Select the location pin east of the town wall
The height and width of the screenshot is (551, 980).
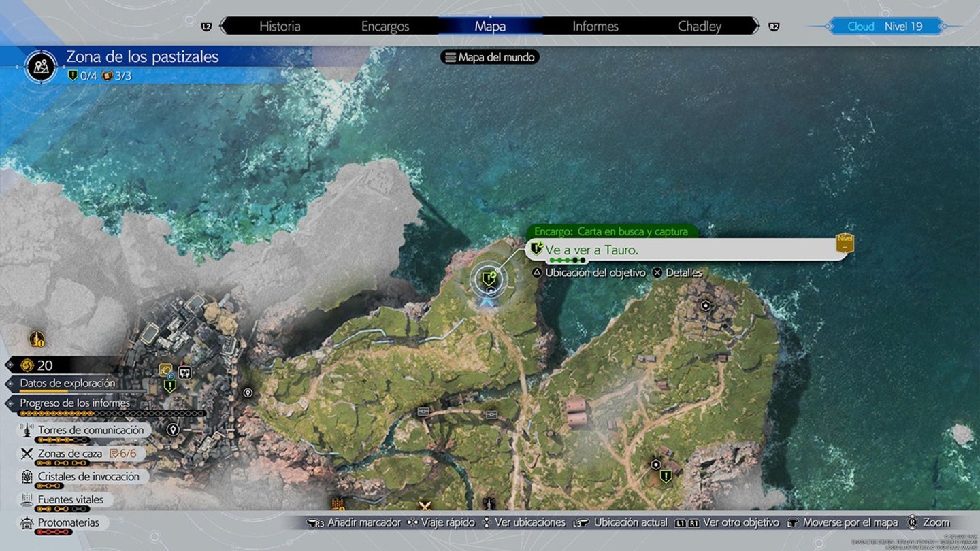248,393
